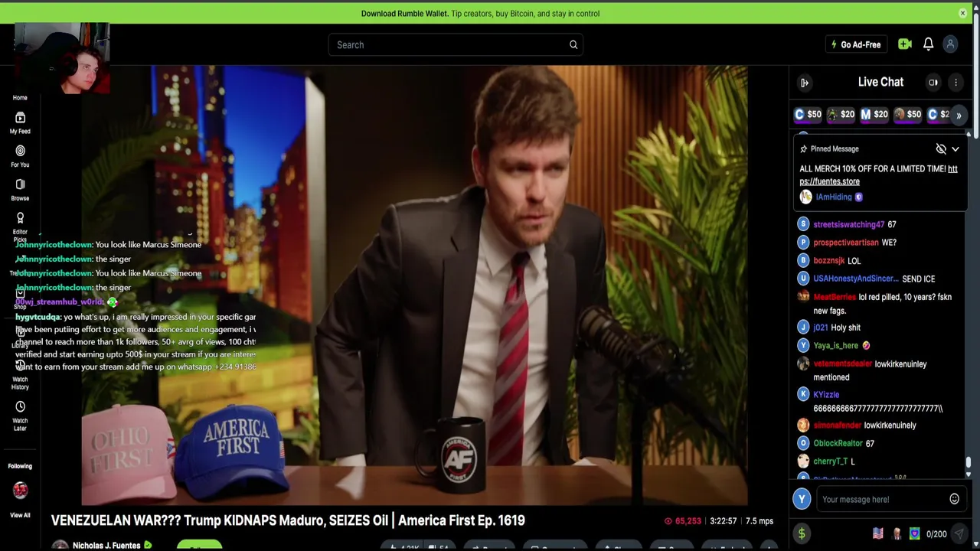Click View All under Following
This screenshot has height=551, width=980.
point(20,515)
